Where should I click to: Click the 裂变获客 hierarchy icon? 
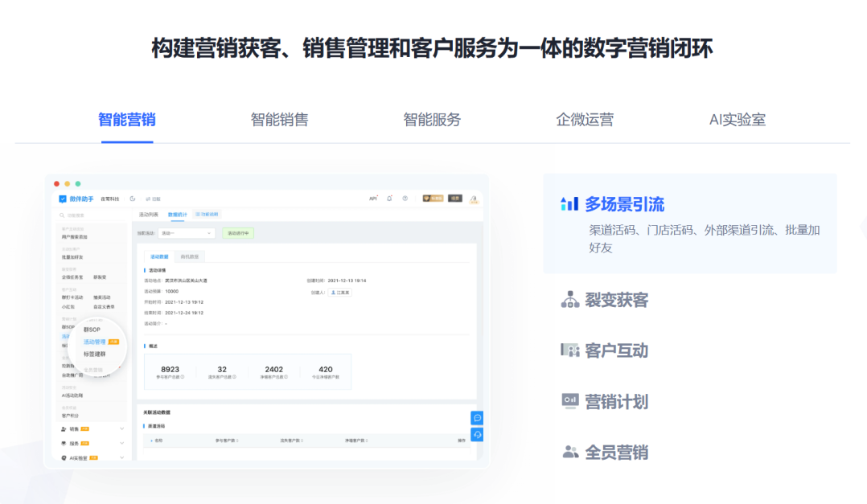(x=569, y=300)
